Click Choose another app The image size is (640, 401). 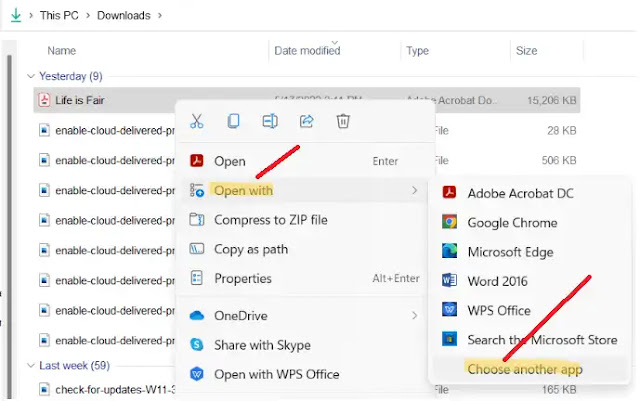click(x=530, y=369)
